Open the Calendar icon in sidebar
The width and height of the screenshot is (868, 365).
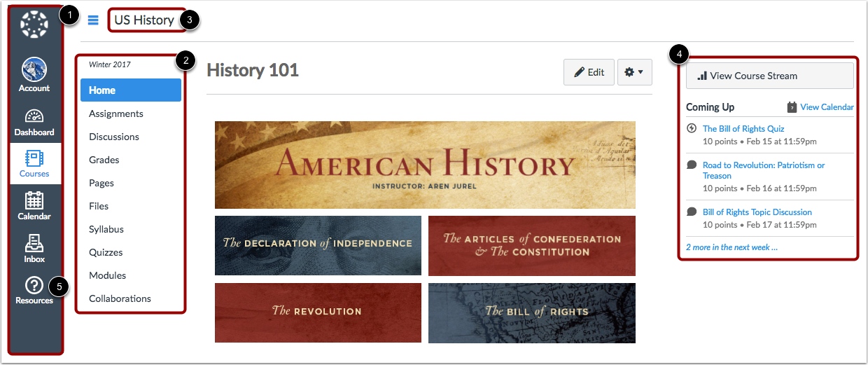(x=34, y=200)
